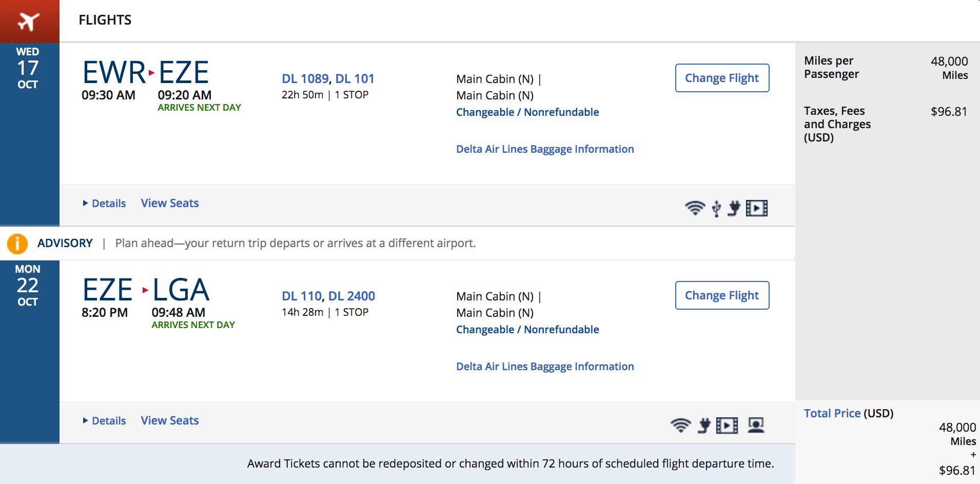Open flight numbers DL 110, DL 2400 link
Viewport: 980px width, 484px height.
click(x=328, y=296)
